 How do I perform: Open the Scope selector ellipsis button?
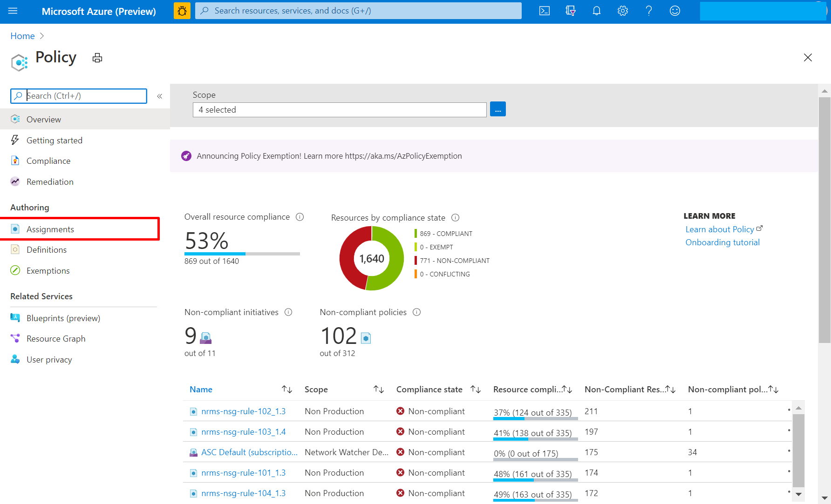(497, 109)
